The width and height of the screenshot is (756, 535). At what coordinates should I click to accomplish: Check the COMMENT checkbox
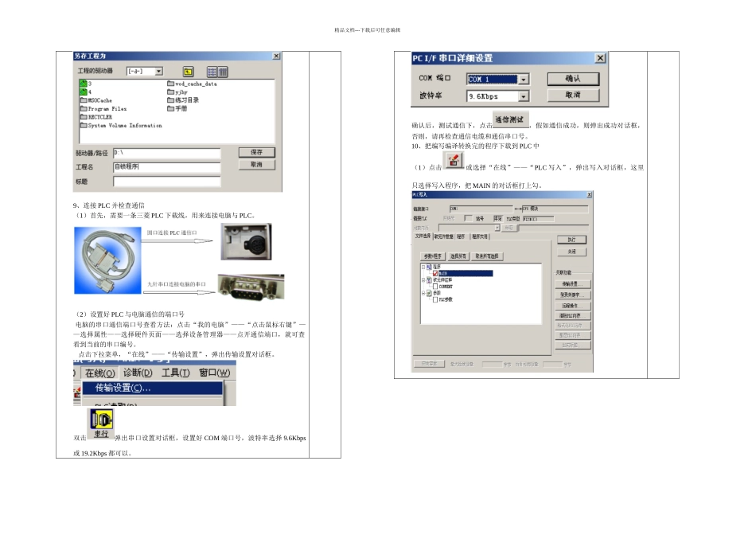[x=435, y=287]
